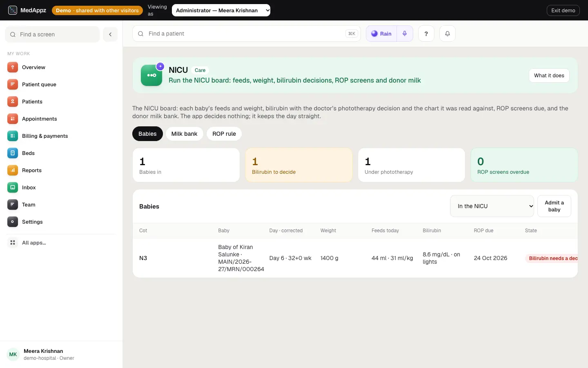Click the Bilirubin needs a decision badge
Image resolution: width=588 pixels, height=368 pixels.
click(552, 258)
